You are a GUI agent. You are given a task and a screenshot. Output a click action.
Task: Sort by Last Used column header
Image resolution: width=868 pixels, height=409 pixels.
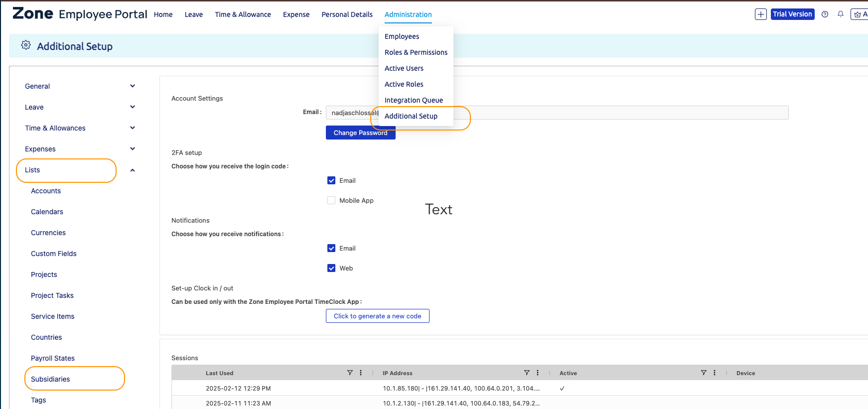[219, 373]
